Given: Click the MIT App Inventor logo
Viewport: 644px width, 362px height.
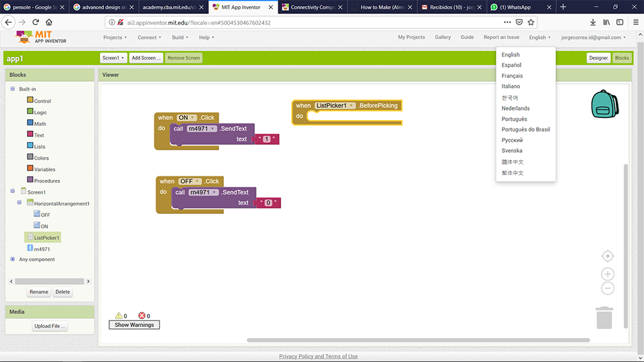Looking at the screenshot, I should click(41, 38).
